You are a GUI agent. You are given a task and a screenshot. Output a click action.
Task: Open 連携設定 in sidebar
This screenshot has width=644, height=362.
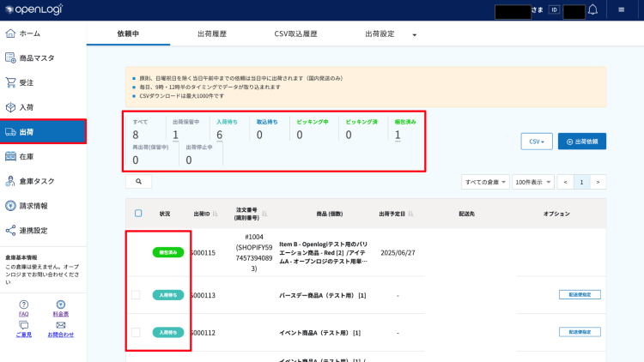(x=43, y=230)
